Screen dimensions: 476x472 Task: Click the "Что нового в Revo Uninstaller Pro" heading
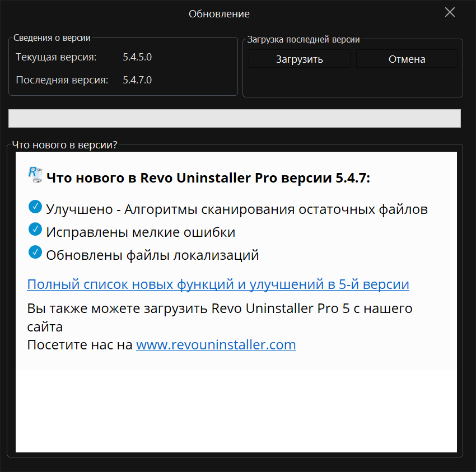pyautogui.click(x=208, y=178)
